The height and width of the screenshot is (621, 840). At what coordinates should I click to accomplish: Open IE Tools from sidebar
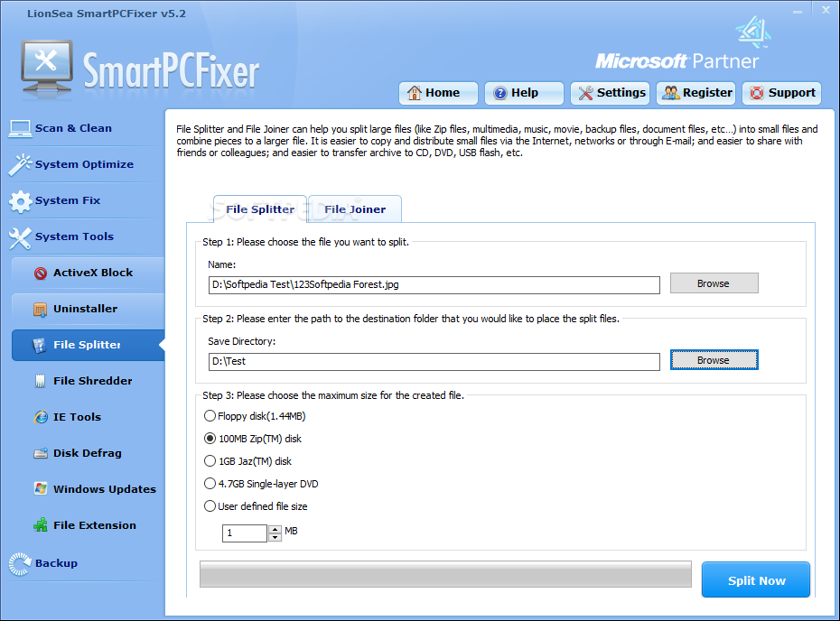pos(89,417)
